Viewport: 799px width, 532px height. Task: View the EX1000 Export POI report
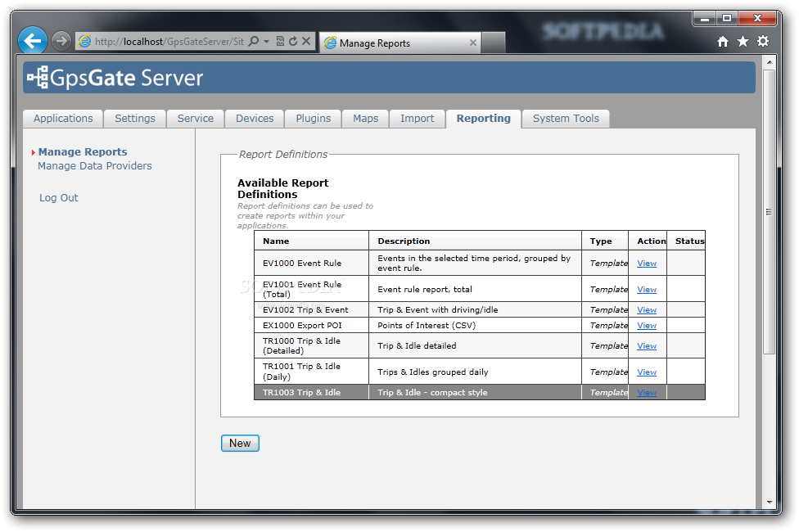click(x=647, y=326)
